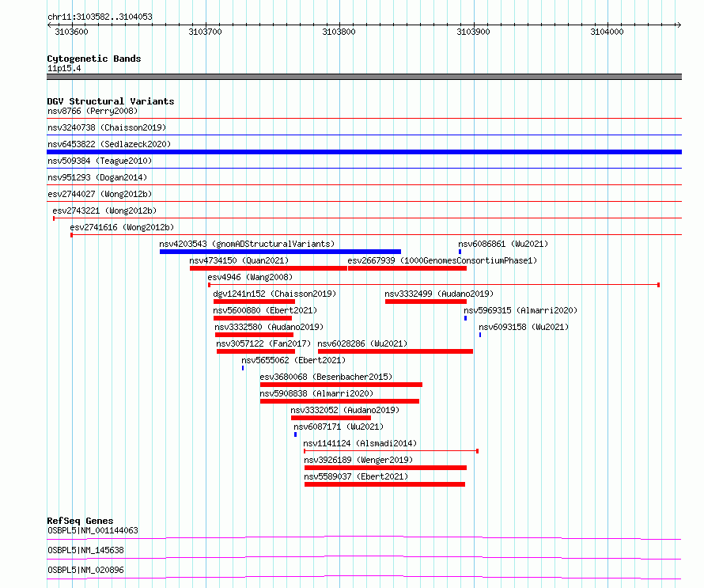
Task: Select the OSBPL5|NM_020896 gene label
Action: (x=85, y=570)
